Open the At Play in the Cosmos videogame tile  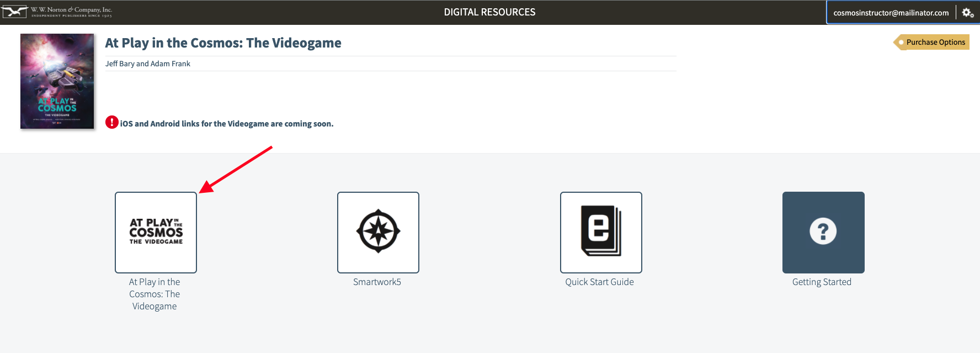point(156,233)
